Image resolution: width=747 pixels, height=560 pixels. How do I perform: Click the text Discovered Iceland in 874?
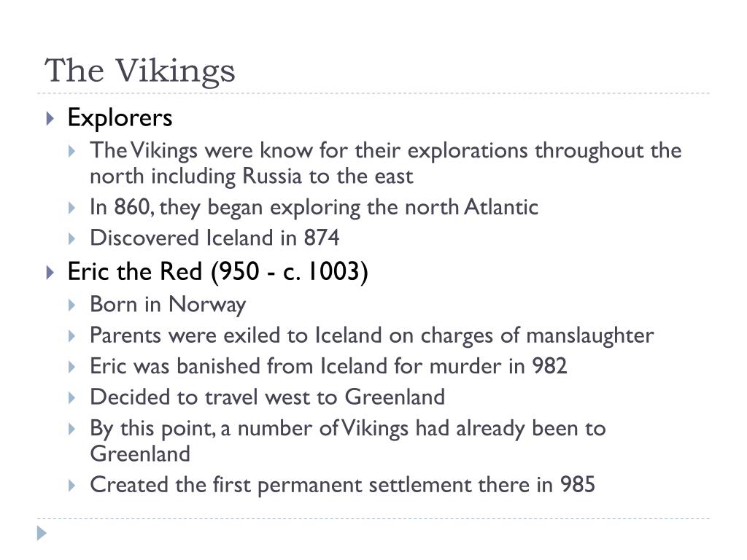click(x=214, y=238)
